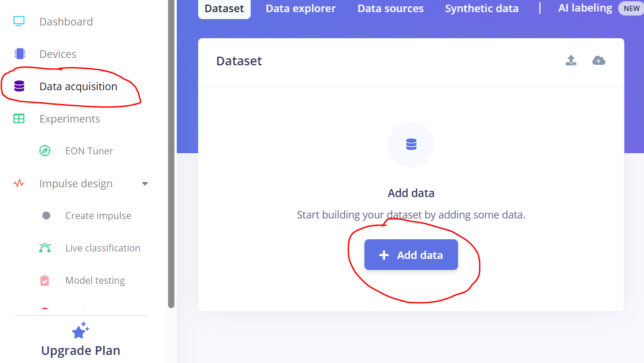Click the EON Tuner compass icon
This screenshot has width=644, height=363.
tap(45, 151)
